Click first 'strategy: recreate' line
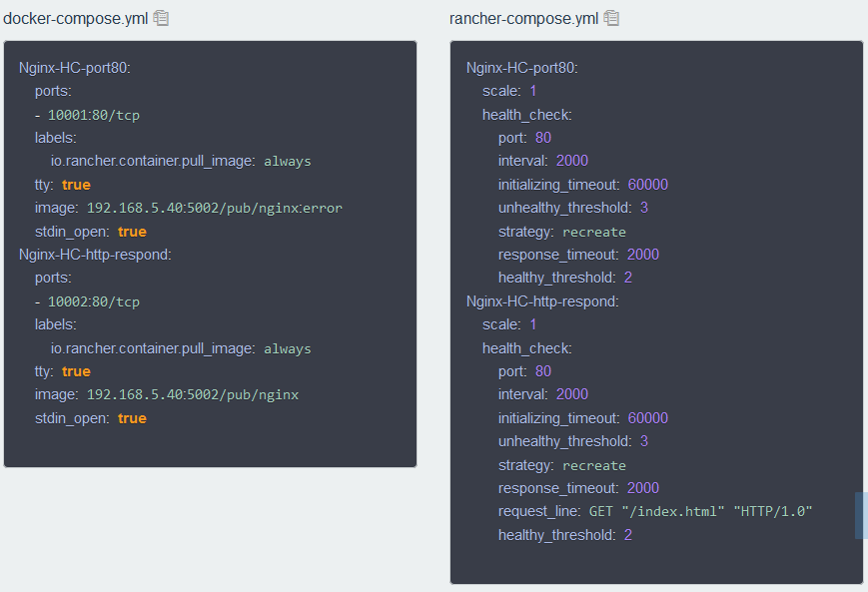Image resolution: width=868 pixels, height=592 pixels. 562,232
